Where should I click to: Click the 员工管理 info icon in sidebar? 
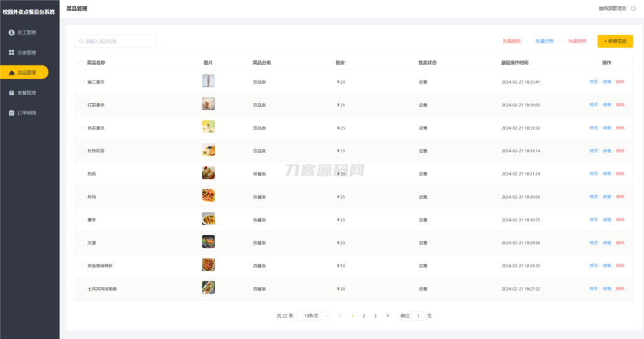[x=11, y=32]
